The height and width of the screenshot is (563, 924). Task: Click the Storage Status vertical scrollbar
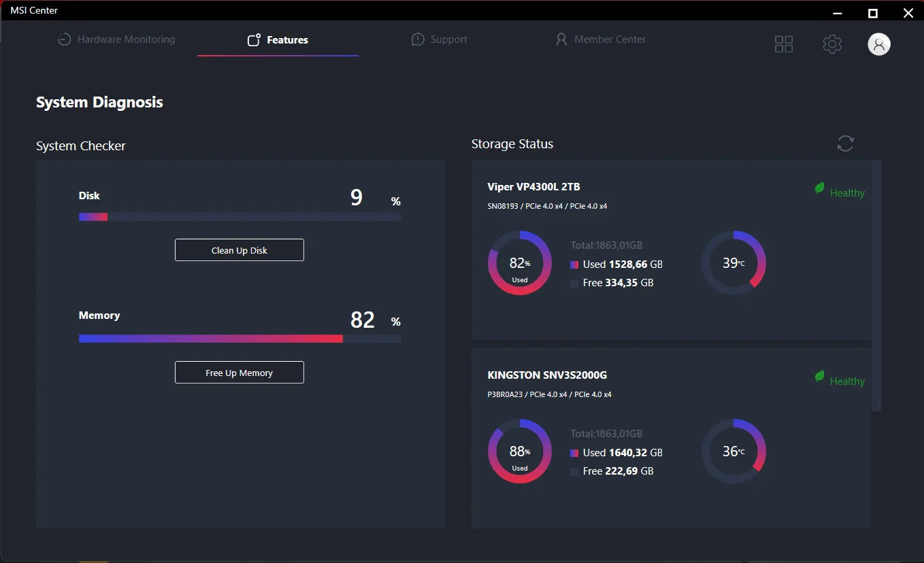[876, 286]
